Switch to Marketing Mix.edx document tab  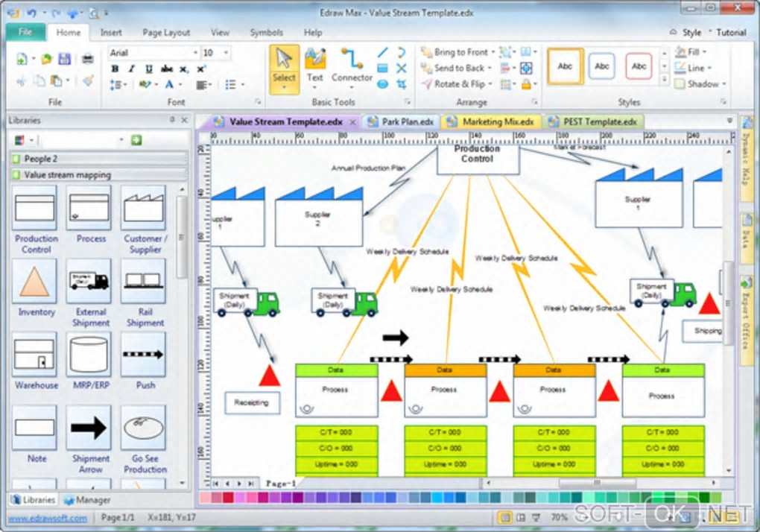point(492,121)
